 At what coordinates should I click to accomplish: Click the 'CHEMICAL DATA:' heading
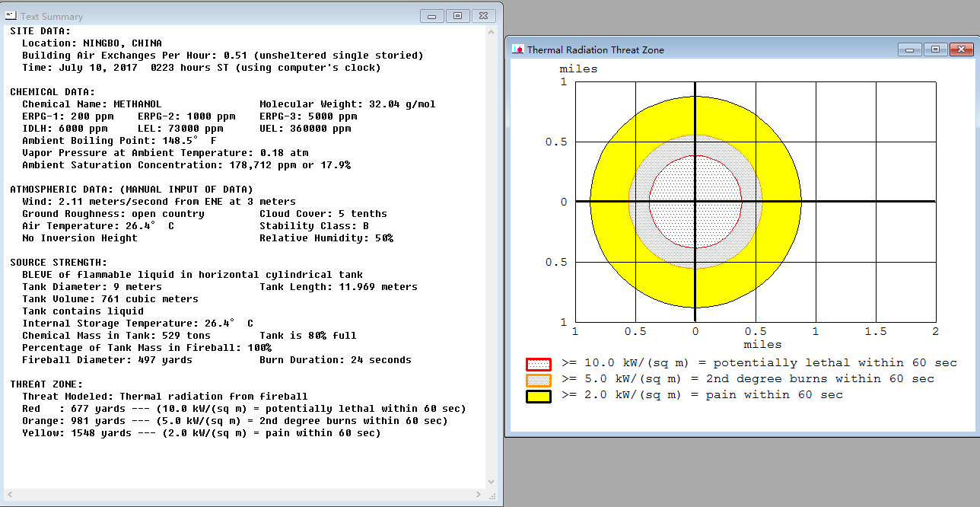click(52, 92)
